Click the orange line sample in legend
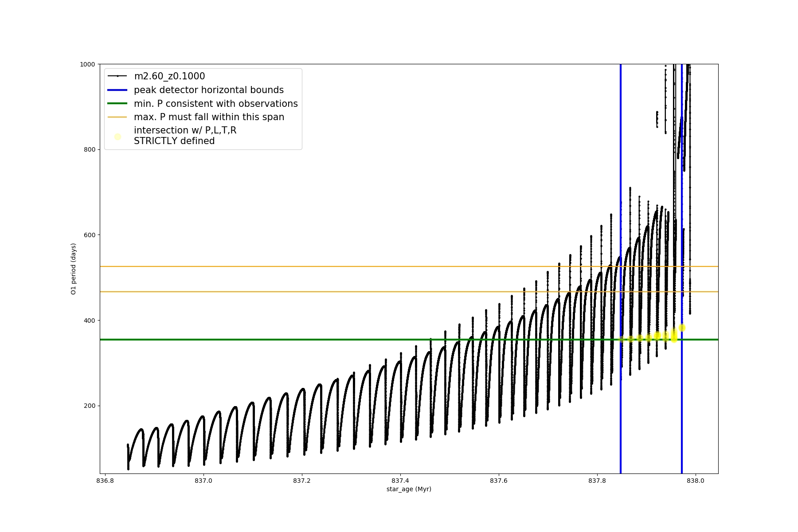Viewport: 798px width, 532px height. (x=117, y=117)
